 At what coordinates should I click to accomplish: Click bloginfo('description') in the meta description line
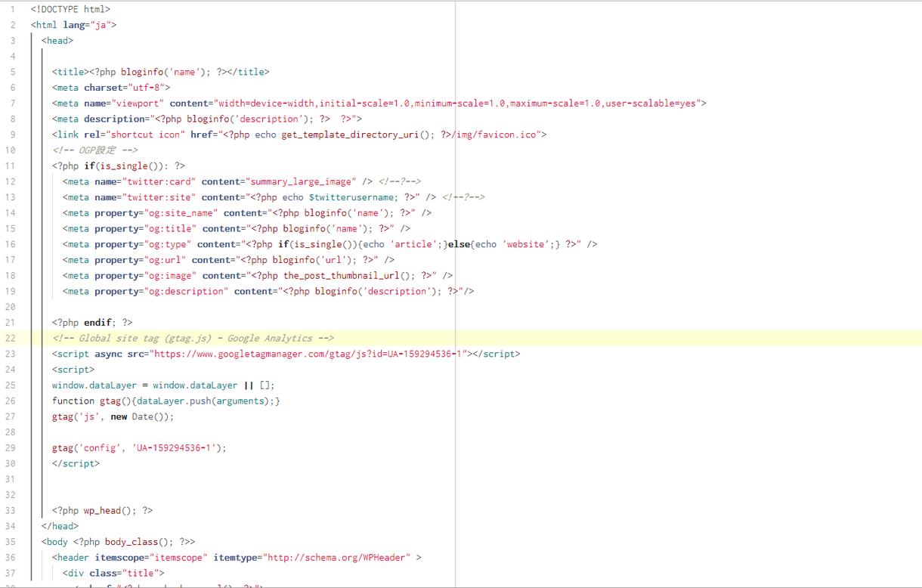[x=248, y=119]
